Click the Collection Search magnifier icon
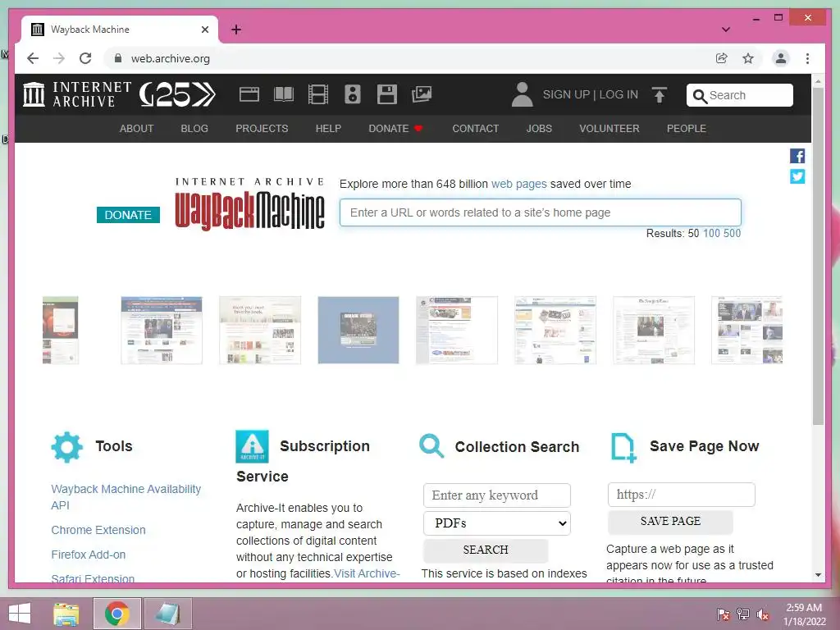Screen dimensions: 840x630 point(431,445)
